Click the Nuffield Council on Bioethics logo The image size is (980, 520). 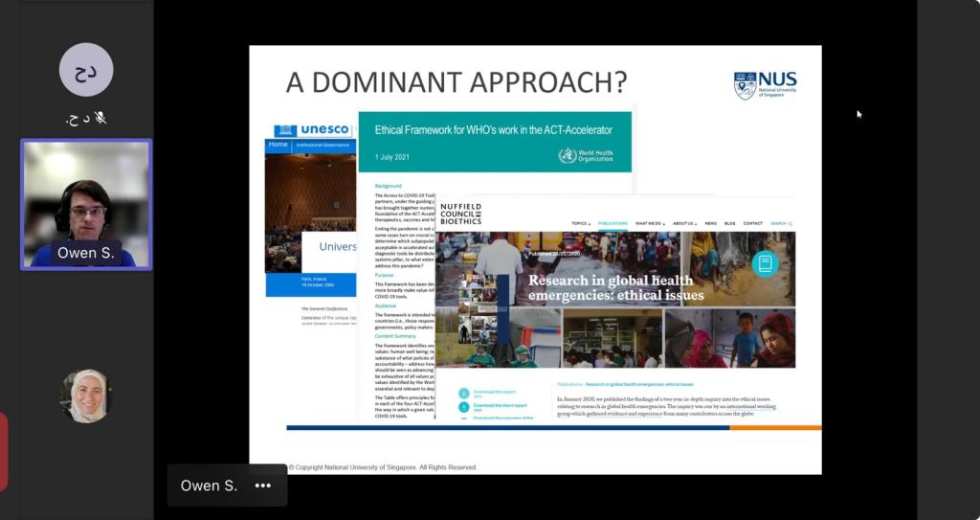[x=460, y=215]
